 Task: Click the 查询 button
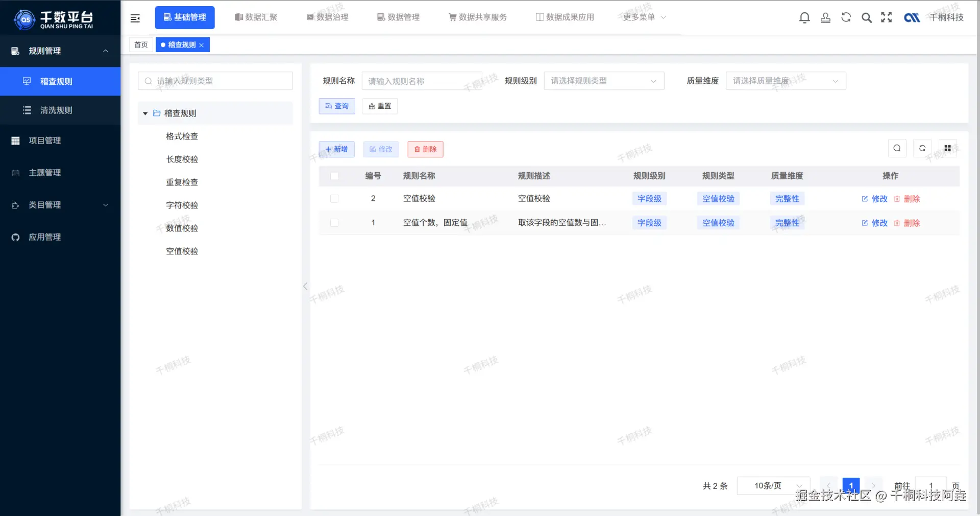click(x=337, y=106)
